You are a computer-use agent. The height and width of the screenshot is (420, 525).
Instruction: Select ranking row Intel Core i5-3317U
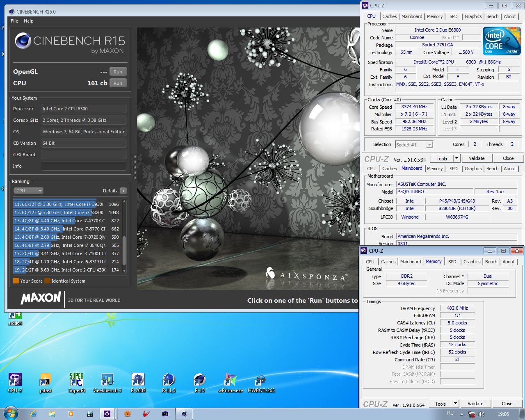click(67, 262)
